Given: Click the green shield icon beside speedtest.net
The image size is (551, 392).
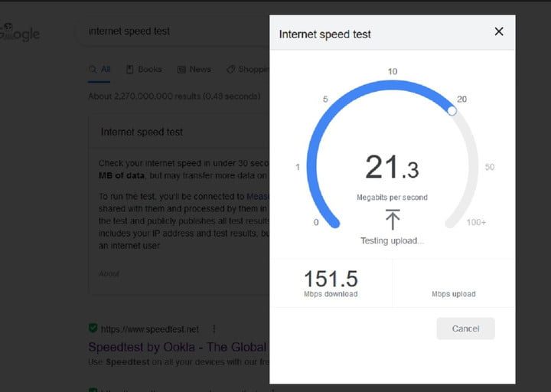Looking at the screenshot, I should point(93,328).
